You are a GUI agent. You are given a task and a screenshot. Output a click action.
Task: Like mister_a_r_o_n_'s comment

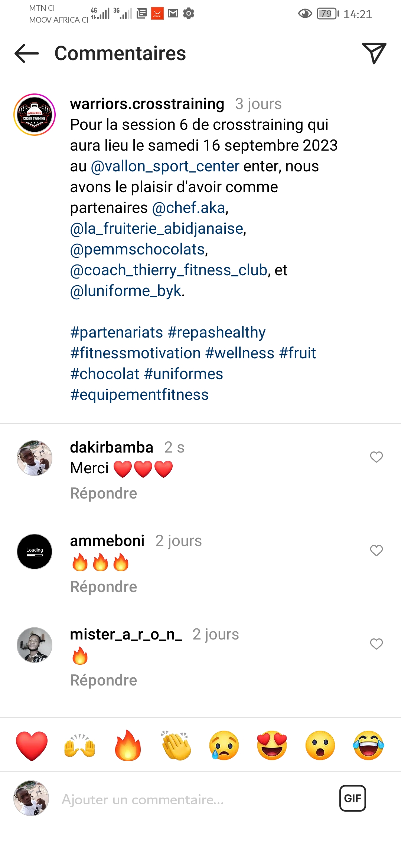click(x=376, y=644)
